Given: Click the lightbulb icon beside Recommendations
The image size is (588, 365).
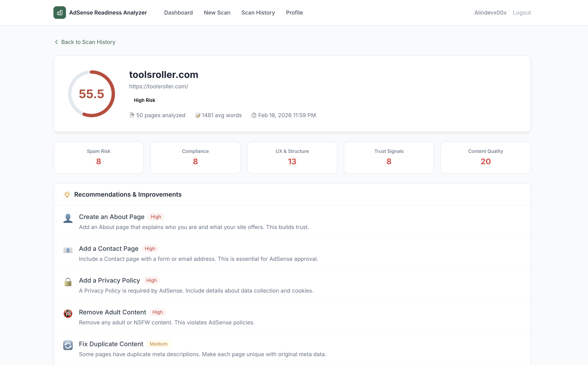Looking at the screenshot, I should pyautogui.click(x=67, y=195).
